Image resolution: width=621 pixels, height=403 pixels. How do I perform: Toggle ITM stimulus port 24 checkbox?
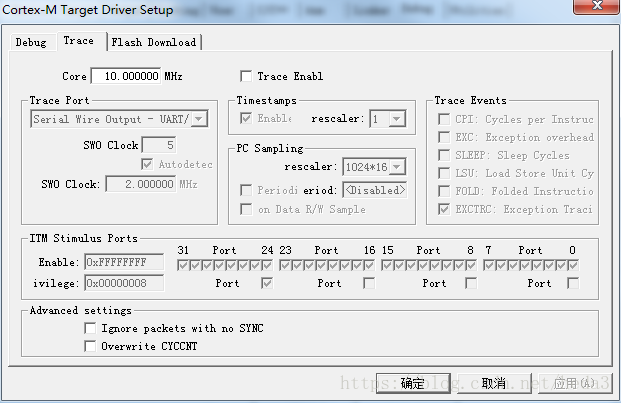(267, 265)
